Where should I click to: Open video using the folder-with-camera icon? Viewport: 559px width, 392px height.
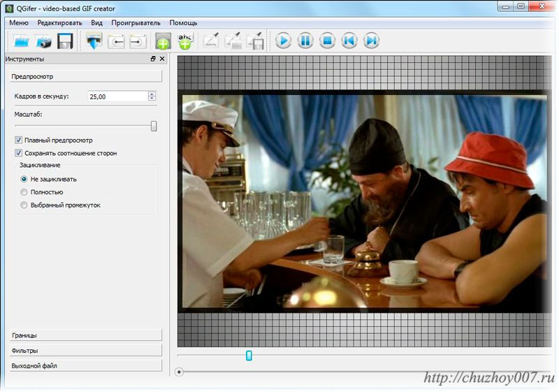tap(43, 41)
